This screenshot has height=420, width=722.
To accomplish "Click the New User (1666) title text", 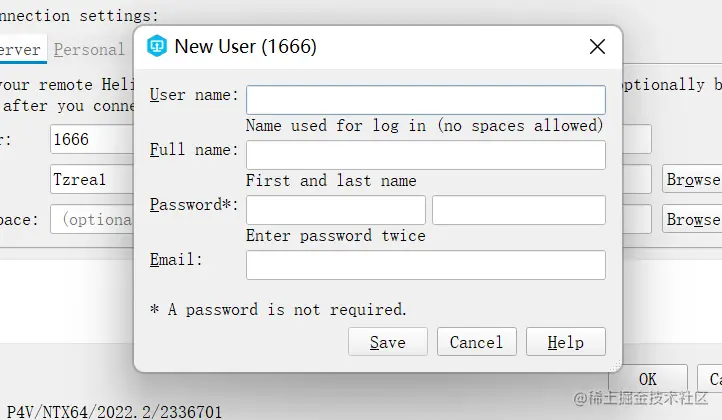I will click(245, 46).
